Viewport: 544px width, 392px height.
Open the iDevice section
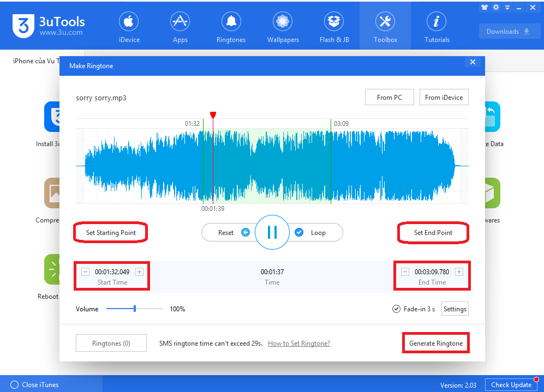pyautogui.click(x=129, y=27)
